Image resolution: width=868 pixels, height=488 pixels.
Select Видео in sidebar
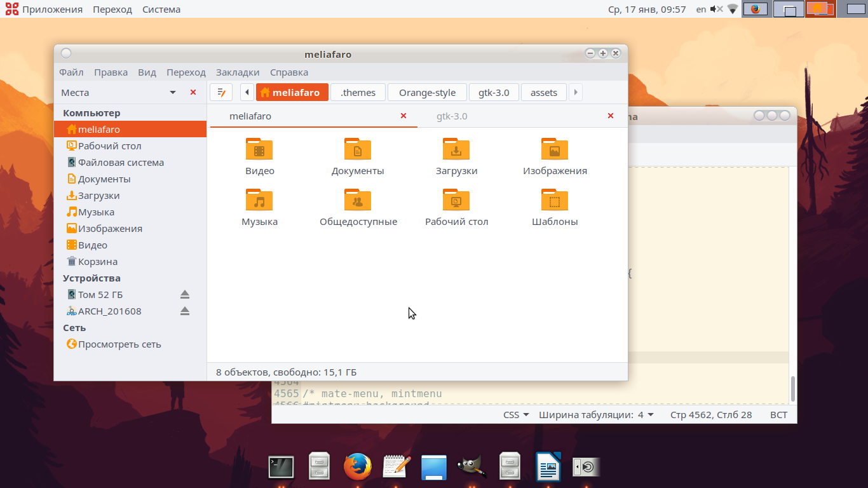[130, 245]
